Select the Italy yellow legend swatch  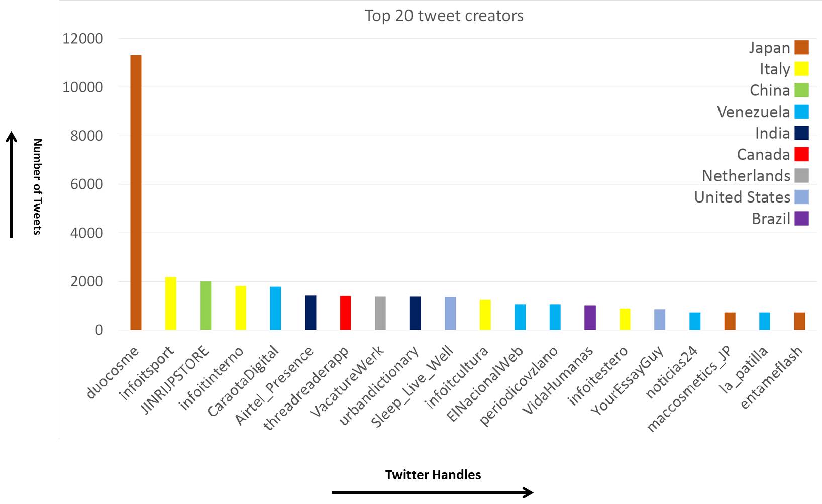(801, 69)
